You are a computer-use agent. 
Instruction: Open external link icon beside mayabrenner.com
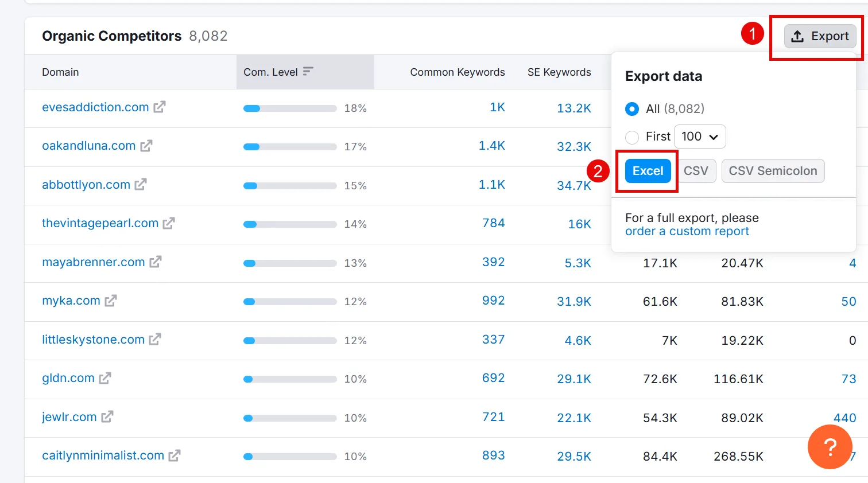tap(156, 262)
